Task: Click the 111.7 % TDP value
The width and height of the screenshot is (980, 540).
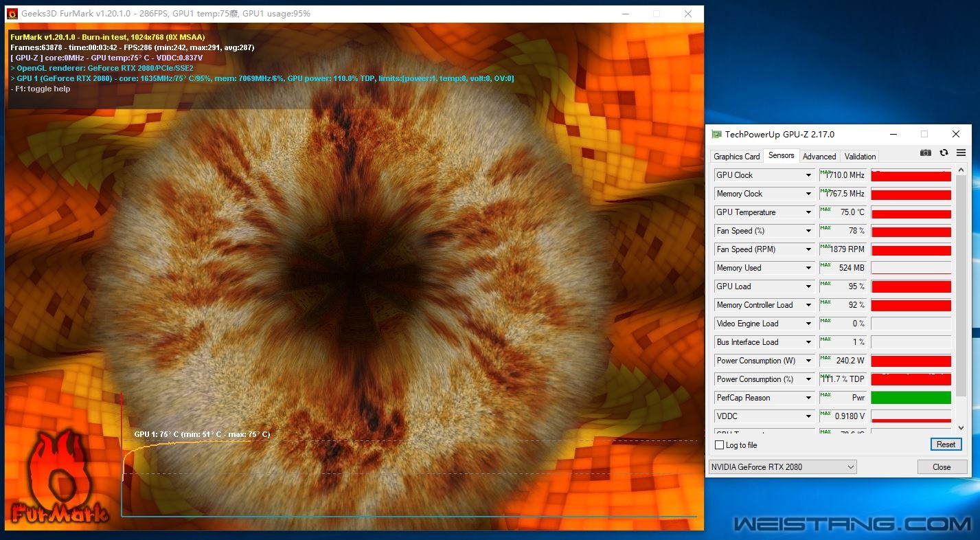Action: point(843,379)
